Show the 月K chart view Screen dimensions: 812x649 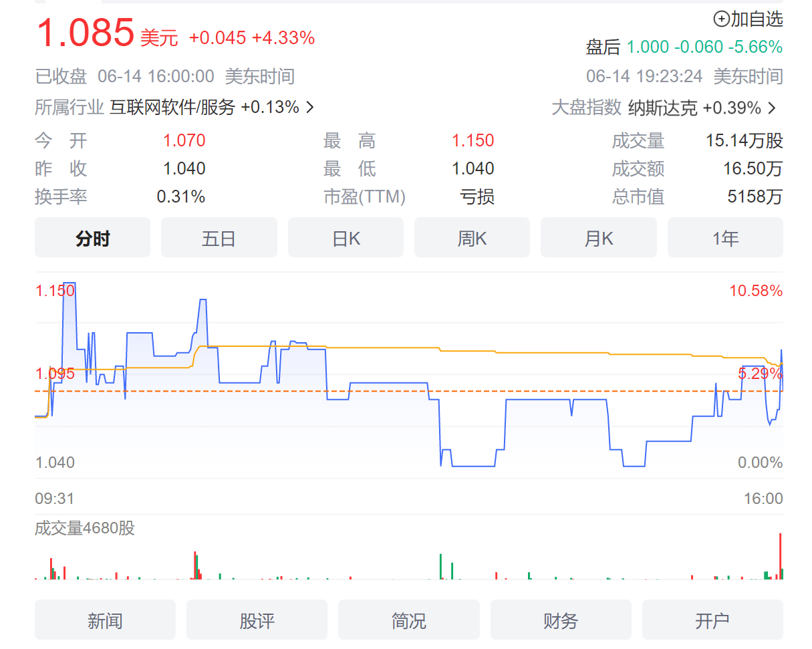(x=598, y=238)
